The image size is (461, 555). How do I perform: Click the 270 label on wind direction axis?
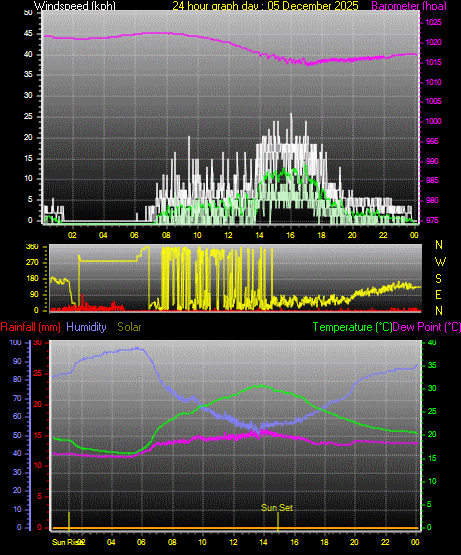pos(32,263)
